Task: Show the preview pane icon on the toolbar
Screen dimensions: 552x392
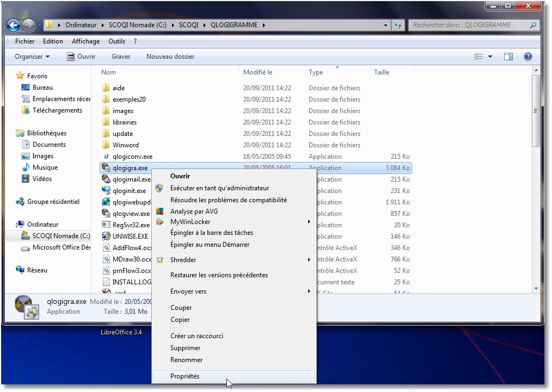Action: point(508,56)
